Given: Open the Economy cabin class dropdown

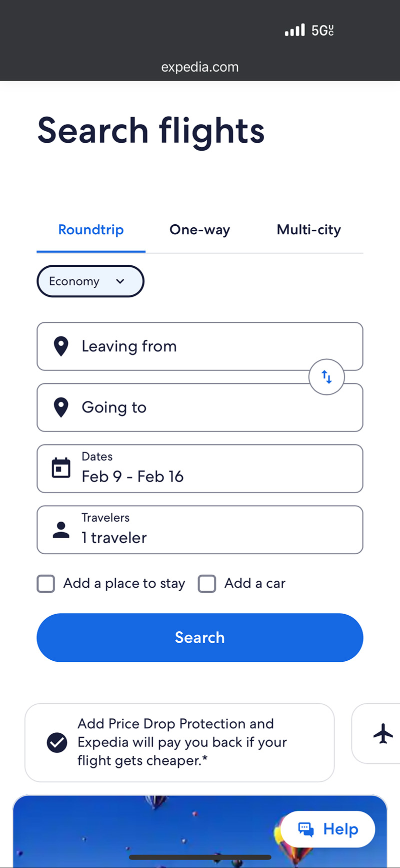Looking at the screenshot, I should 90,281.
